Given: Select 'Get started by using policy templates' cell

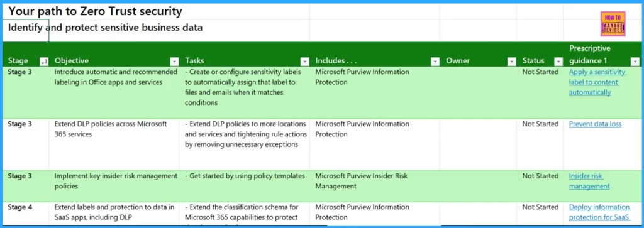Looking at the screenshot, I should click(x=244, y=186).
